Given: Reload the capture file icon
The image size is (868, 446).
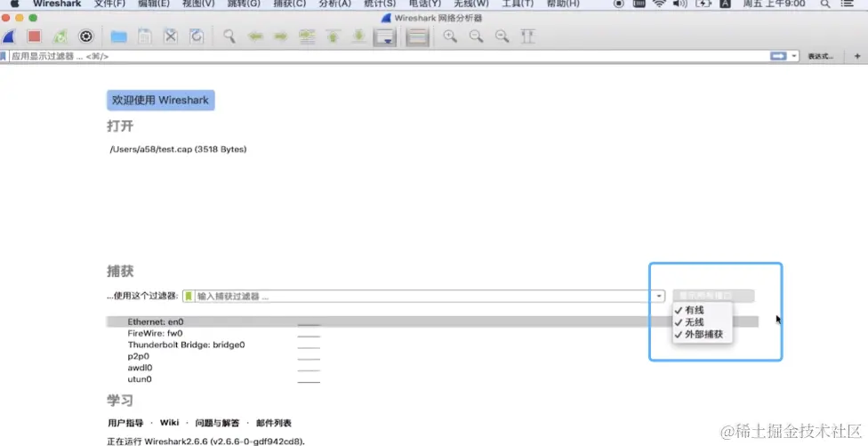Looking at the screenshot, I should tap(197, 36).
